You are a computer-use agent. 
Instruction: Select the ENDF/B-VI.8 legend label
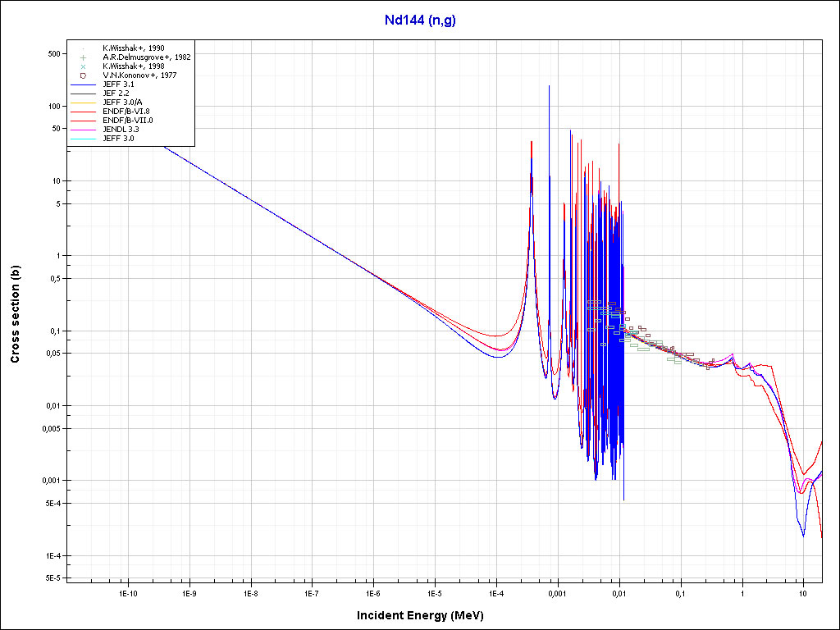coord(126,112)
